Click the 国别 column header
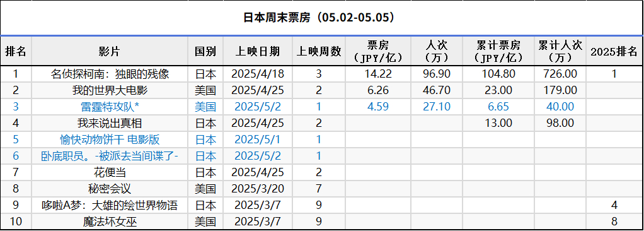644x231 pixels. point(205,51)
